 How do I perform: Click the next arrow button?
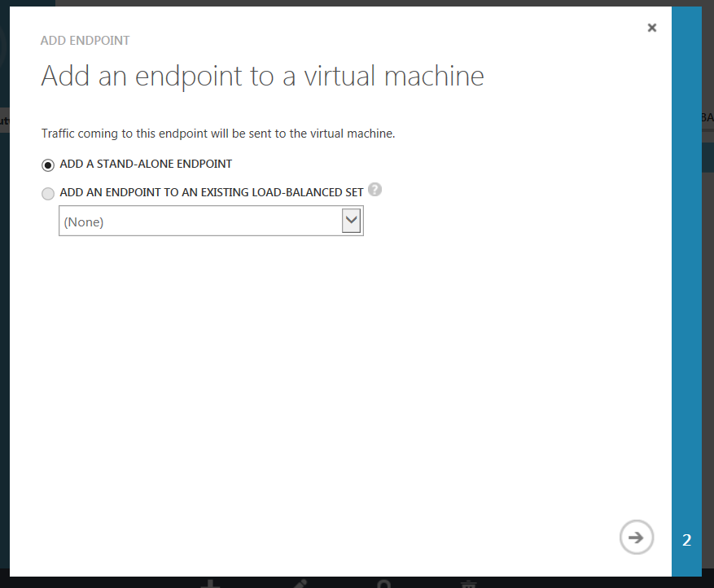[x=636, y=538]
